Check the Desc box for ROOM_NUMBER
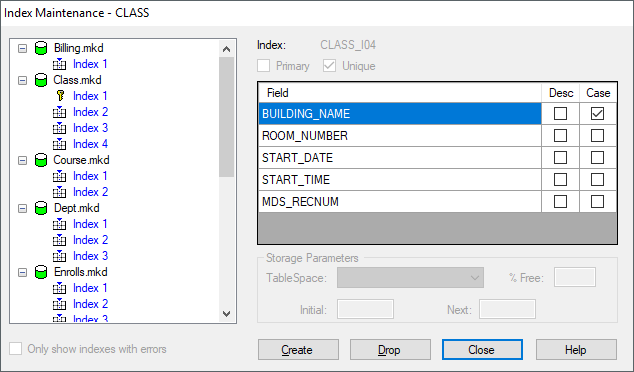634x372 pixels. (560, 135)
